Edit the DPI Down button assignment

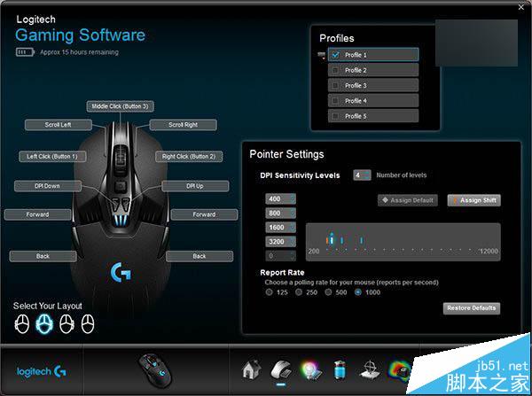pyautogui.click(x=48, y=186)
